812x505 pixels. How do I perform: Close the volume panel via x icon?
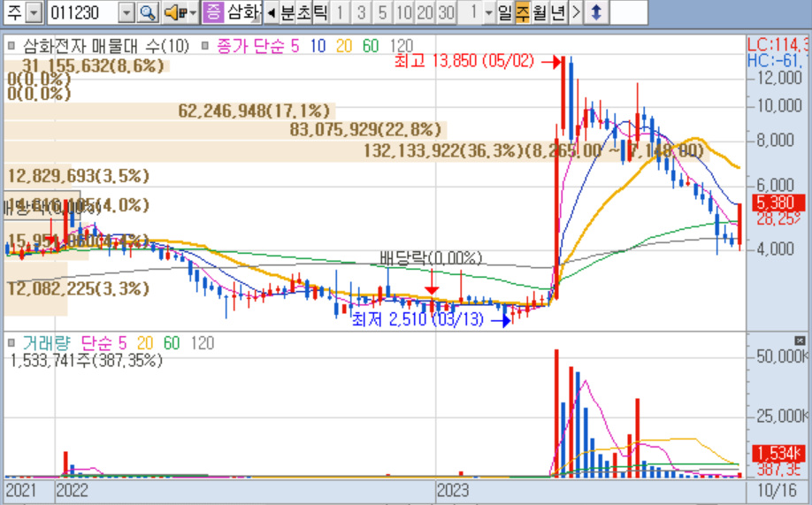click(x=800, y=340)
